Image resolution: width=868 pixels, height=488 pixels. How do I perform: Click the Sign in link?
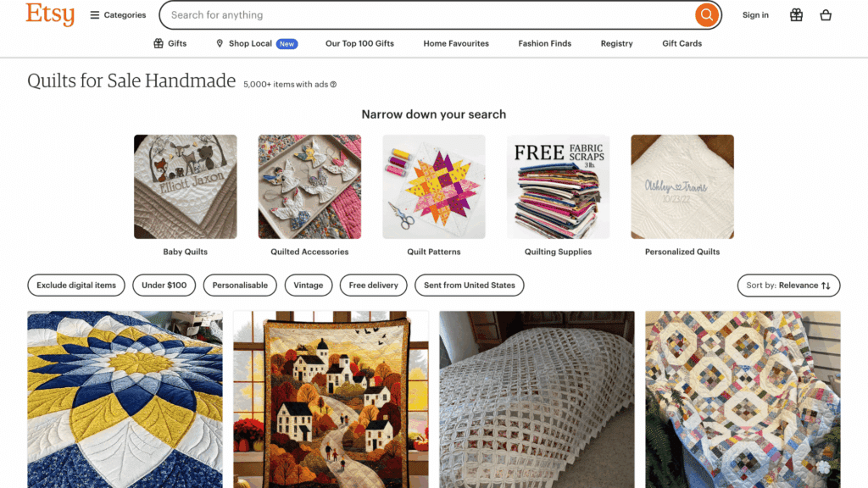[x=755, y=14]
